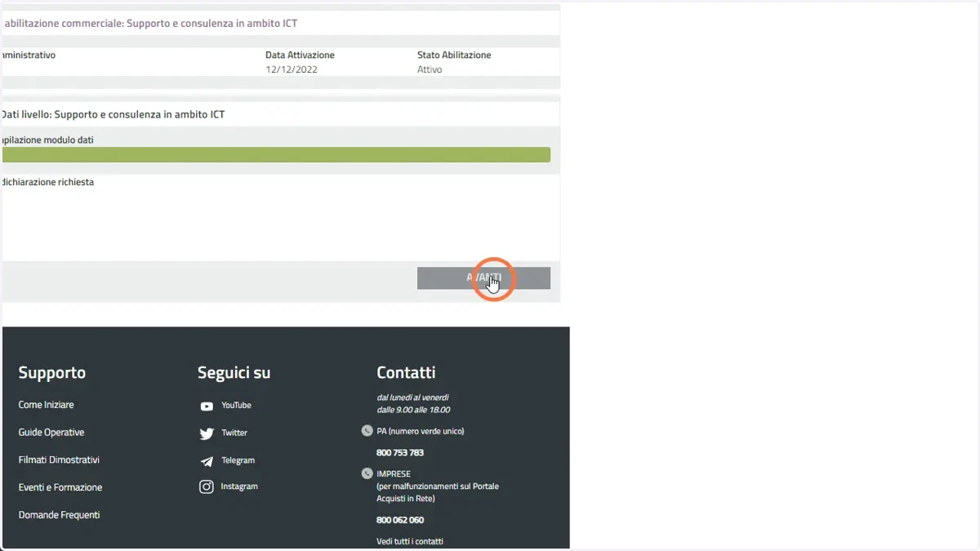Click Dati livello Supporto e consulenza heading
Image resolution: width=980 pixels, height=551 pixels.
pyautogui.click(x=113, y=115)
